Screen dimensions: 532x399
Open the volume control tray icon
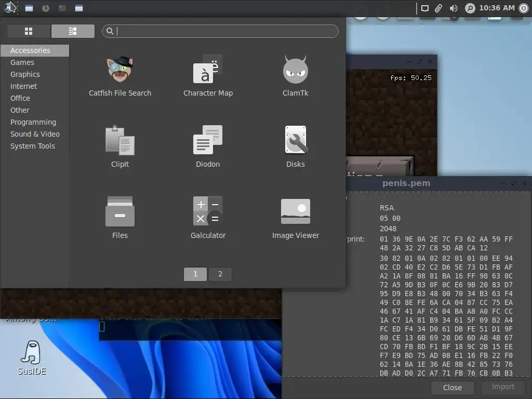(453, 8)
